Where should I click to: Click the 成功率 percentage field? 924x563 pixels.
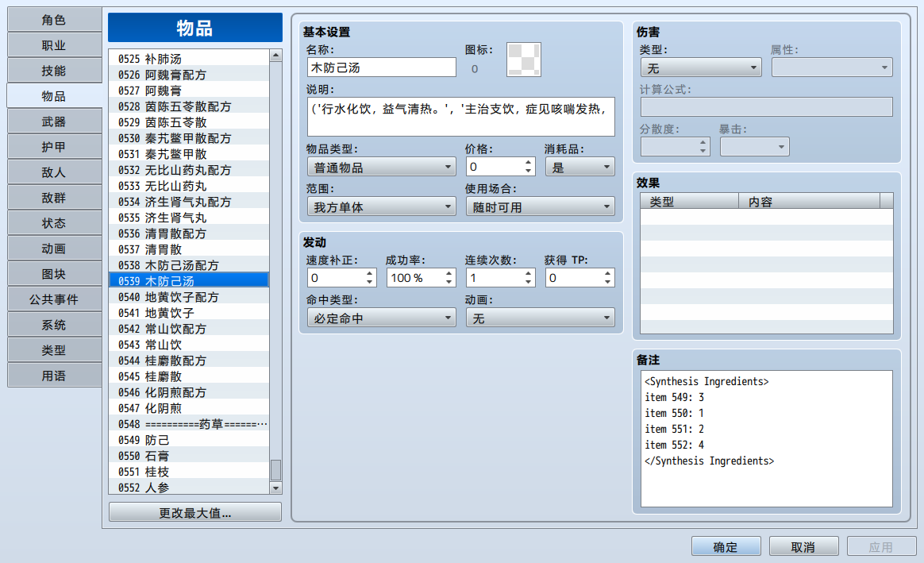pos(422,278)
